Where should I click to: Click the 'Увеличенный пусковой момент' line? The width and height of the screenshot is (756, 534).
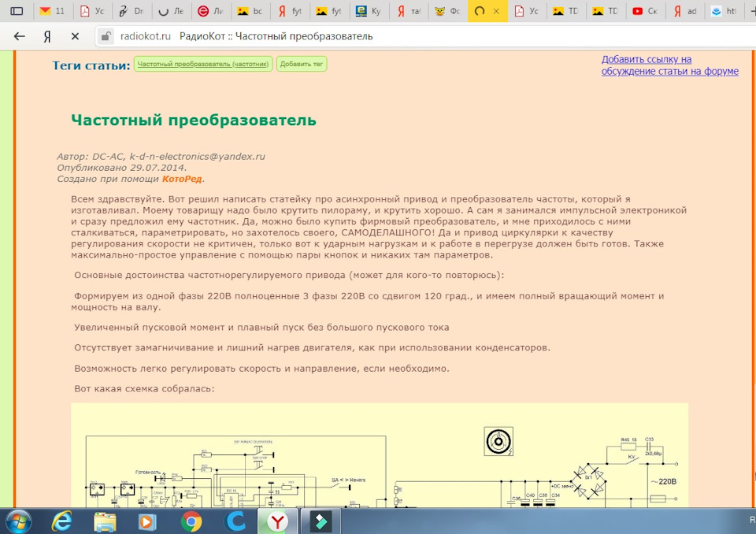(261, 327)
